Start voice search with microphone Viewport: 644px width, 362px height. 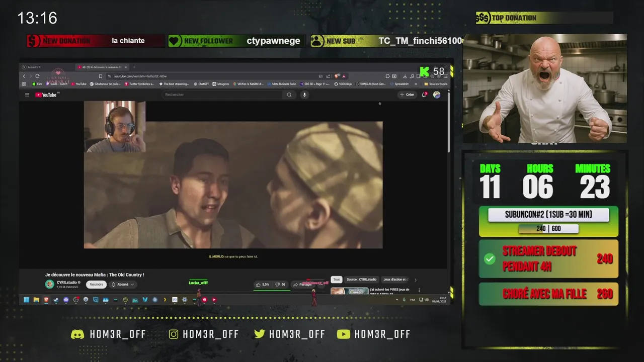click(x=304, y=95)
